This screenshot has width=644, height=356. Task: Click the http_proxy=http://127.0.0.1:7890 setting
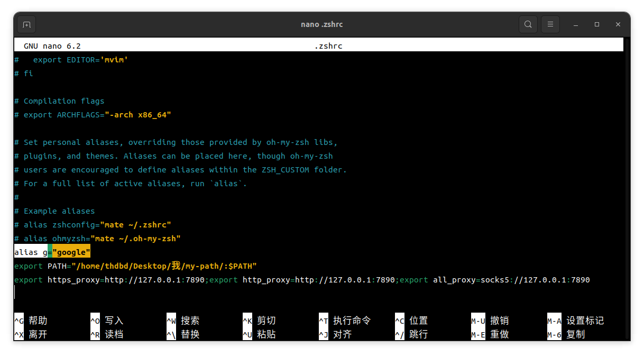tap(319, 280)
